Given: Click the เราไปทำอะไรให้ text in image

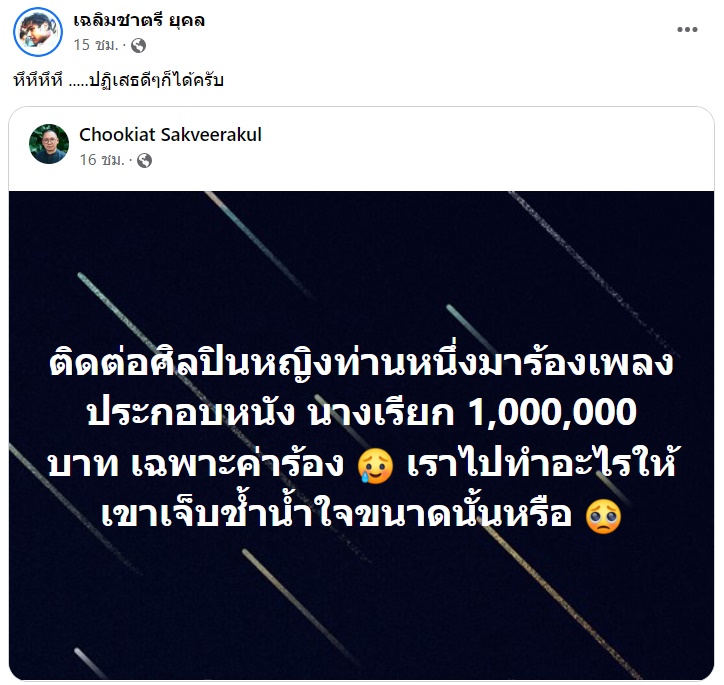Looking at the screenshot, I should click(541, 463).
